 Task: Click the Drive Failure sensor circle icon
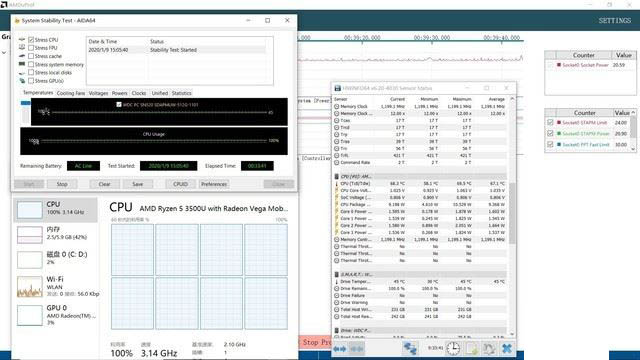click(336, 296)
